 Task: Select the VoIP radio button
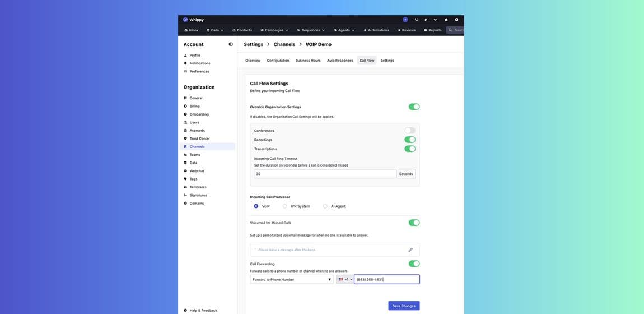click(256, 206)
